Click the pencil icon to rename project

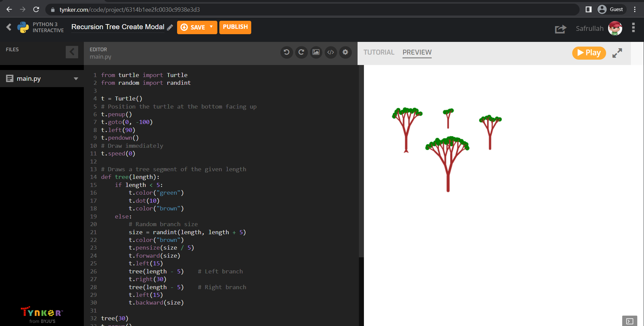[x=170, y=27]
